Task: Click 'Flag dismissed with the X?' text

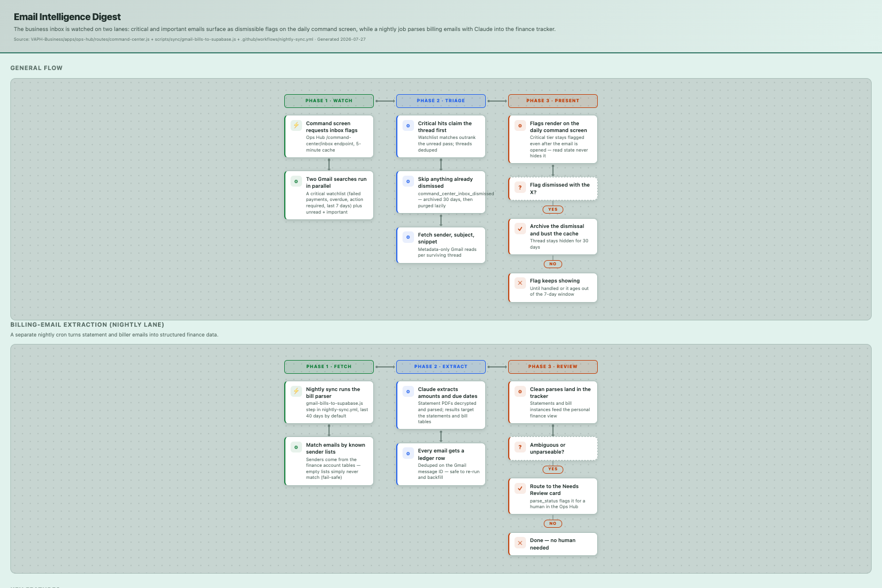Action: click(x=560, y=188)
